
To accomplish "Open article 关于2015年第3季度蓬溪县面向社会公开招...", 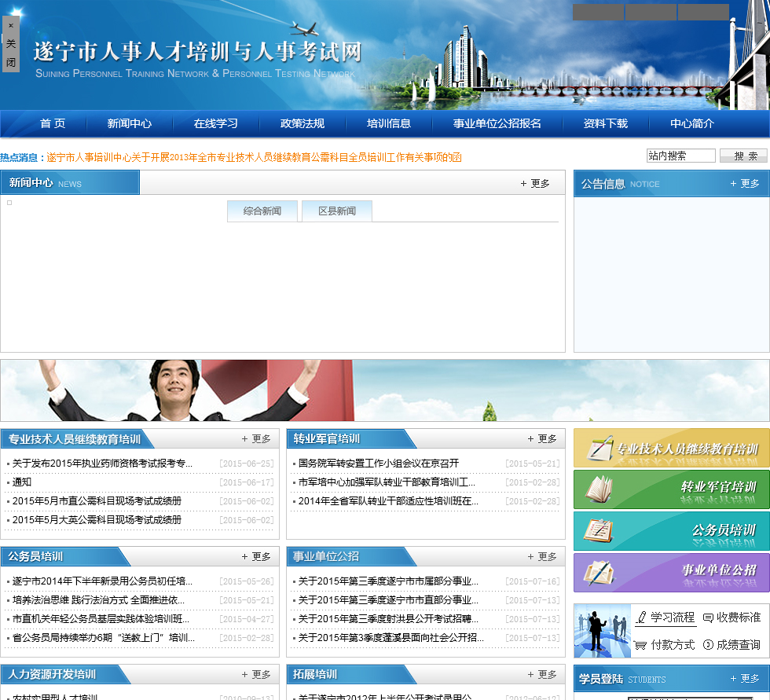I will 391,637.
